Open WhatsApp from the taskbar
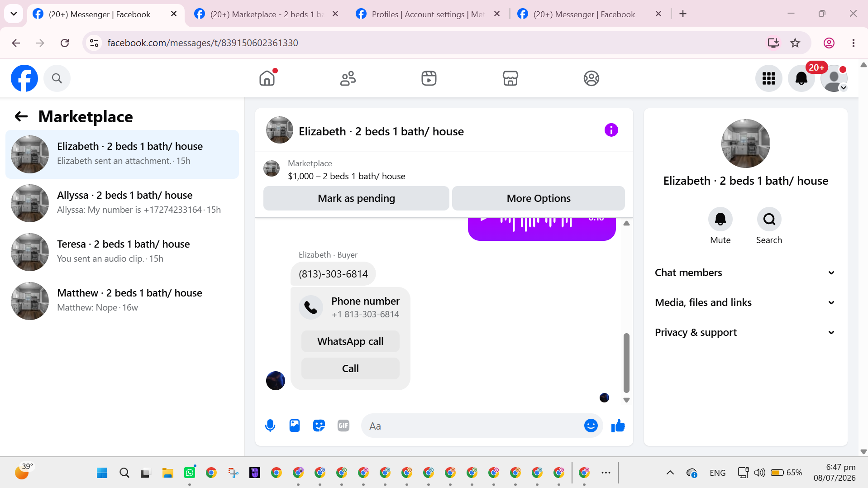This screenshot has width=868, height=488. click(x=190, y=473)
